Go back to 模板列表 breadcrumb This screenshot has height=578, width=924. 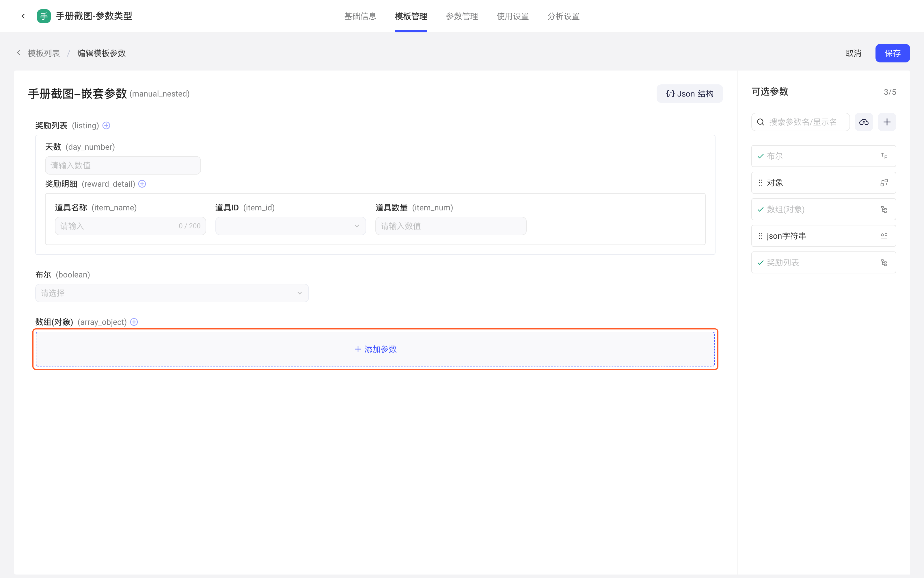[x=44, y=53]
